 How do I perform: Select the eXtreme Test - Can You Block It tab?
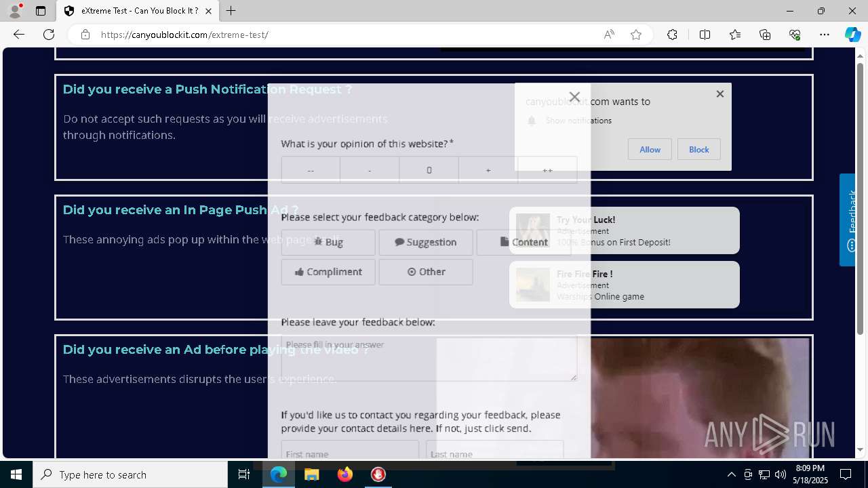(138, 11)
